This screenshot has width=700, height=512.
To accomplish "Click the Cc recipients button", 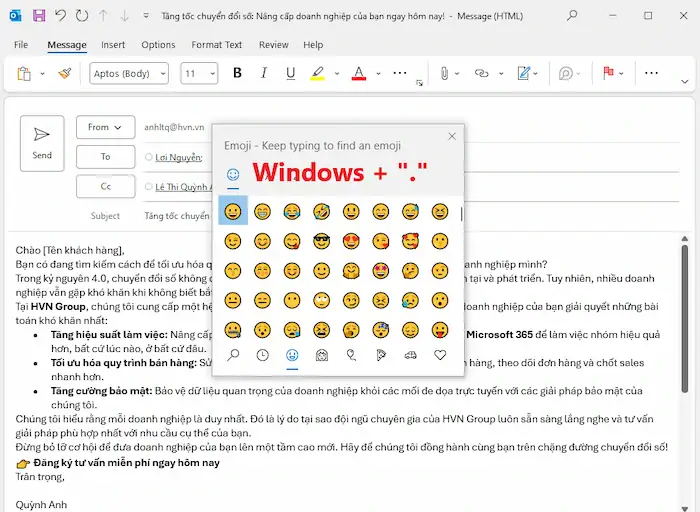I will [x=104, y=186].
